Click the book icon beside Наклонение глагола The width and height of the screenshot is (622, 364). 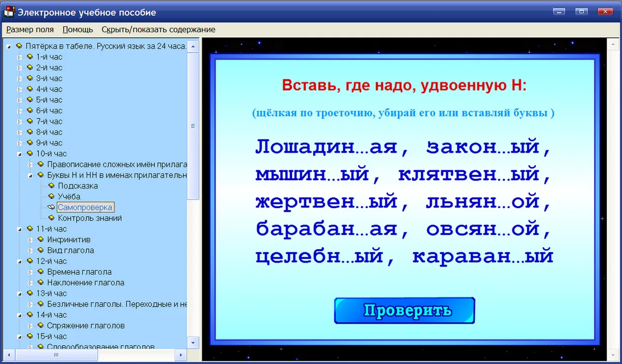40,283
